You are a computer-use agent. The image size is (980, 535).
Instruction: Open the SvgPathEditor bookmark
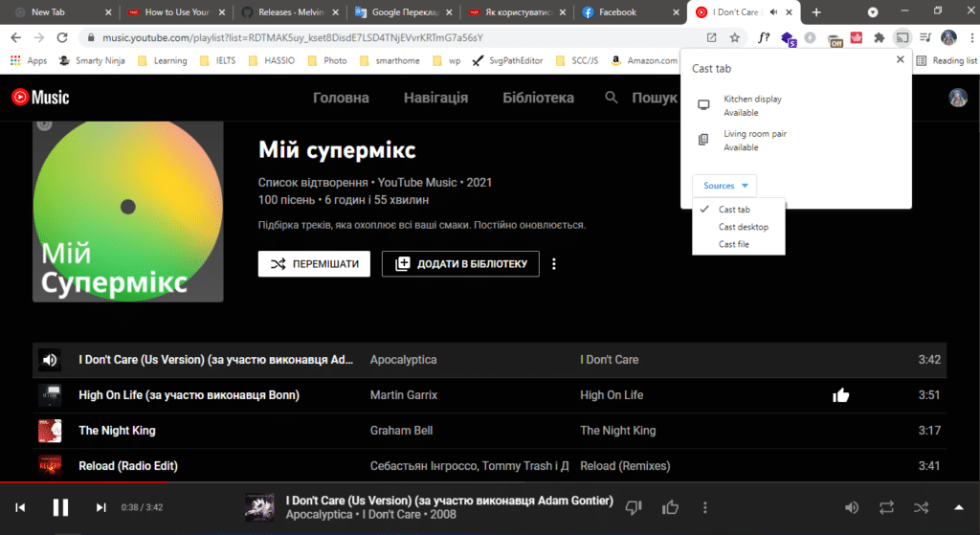click(508, 60)
